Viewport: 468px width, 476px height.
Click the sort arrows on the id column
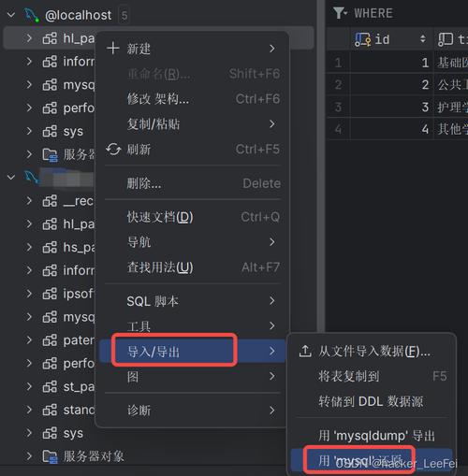[423, 39]
